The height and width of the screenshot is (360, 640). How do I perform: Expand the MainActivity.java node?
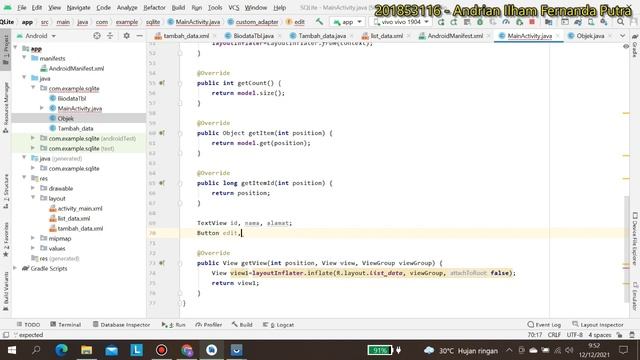point(42,108)
